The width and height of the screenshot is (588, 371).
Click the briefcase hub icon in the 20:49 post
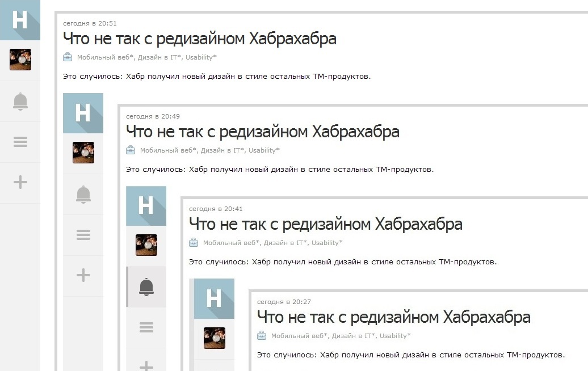(131, 150)
